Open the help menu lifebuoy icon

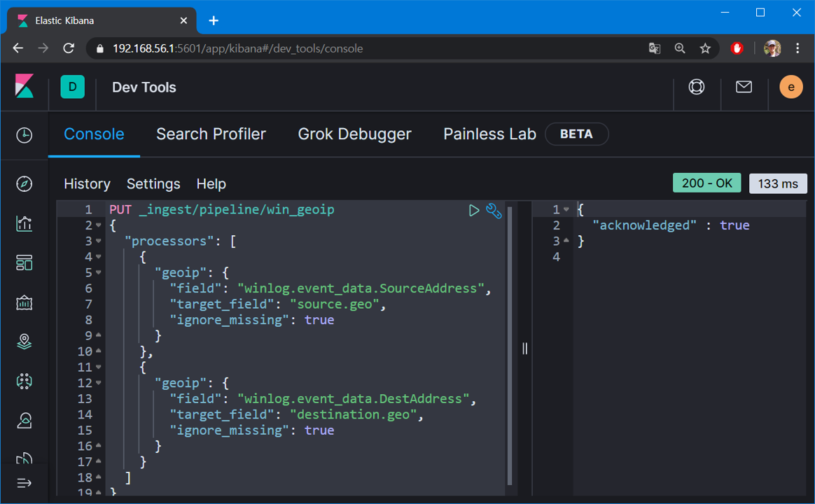[697, 87]
